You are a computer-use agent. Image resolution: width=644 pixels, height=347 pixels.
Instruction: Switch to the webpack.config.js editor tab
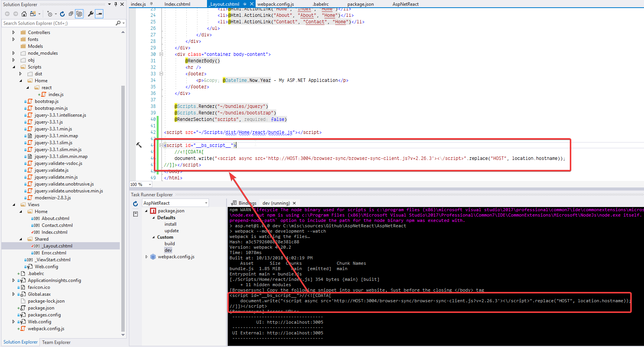pyautogui.click(x=276, y=4)
